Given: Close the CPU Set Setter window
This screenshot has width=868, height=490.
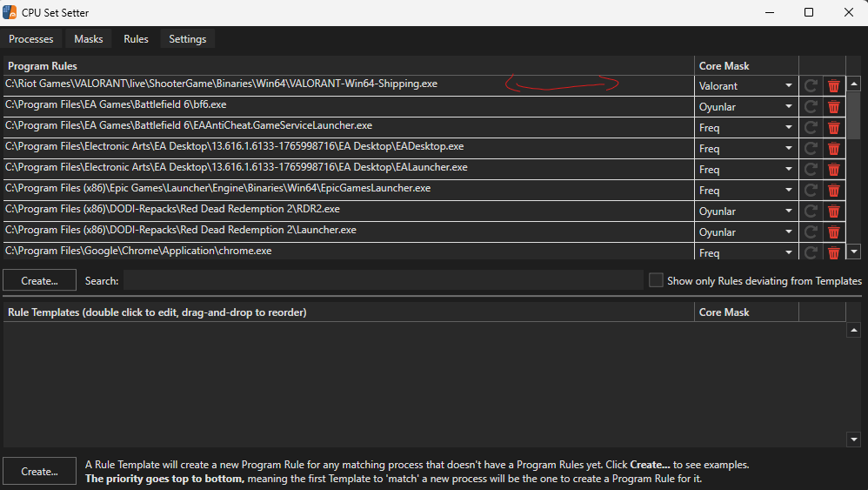Looking at the screenshot, I should point(849,12).
